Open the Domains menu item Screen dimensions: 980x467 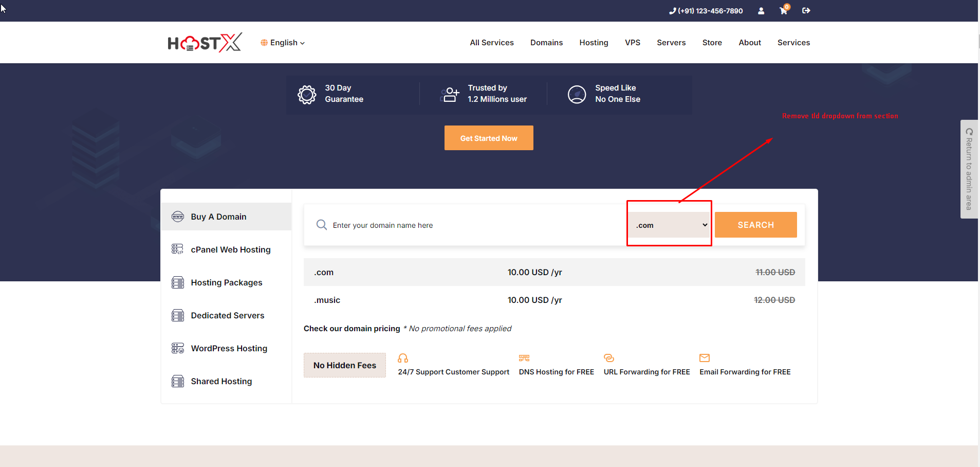[546, 43]
